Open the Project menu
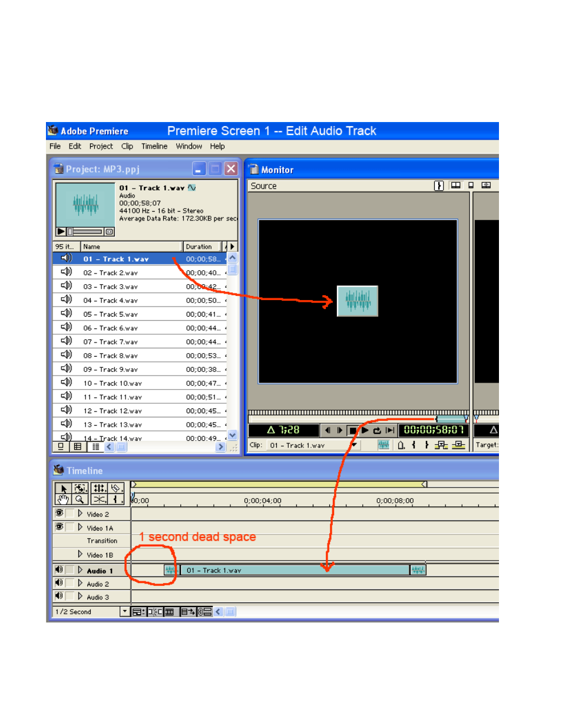Viewport: 562px width, 728px height. [101, 146]
